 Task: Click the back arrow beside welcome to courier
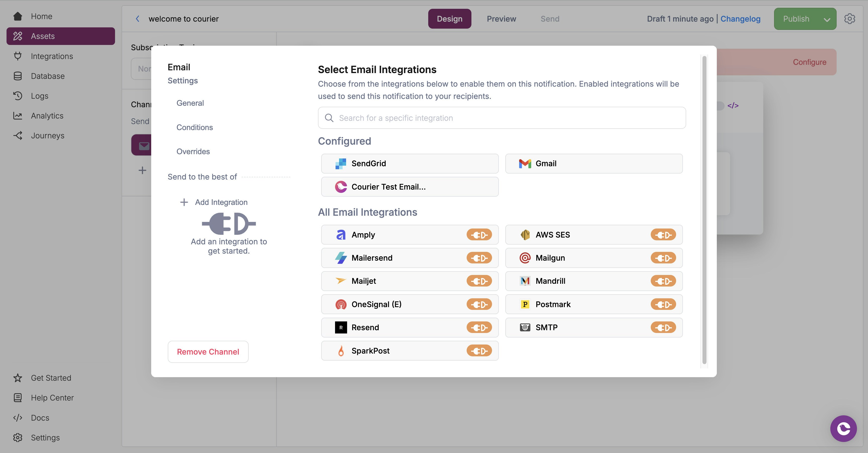[x=137, y=19]
